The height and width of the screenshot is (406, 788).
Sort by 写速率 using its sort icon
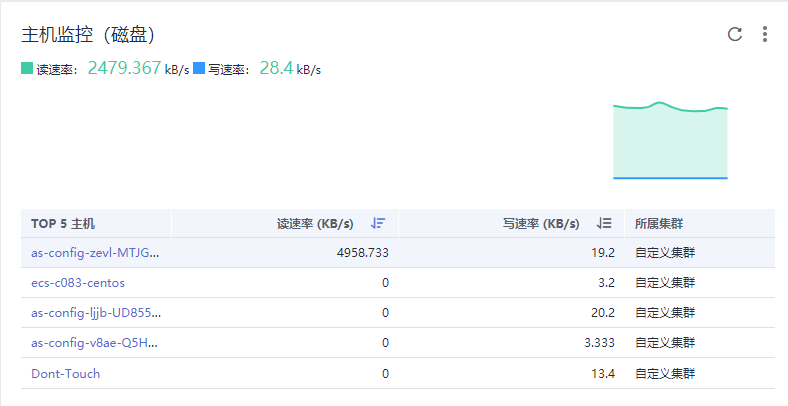pyautogui.click(x=604, y=223)
